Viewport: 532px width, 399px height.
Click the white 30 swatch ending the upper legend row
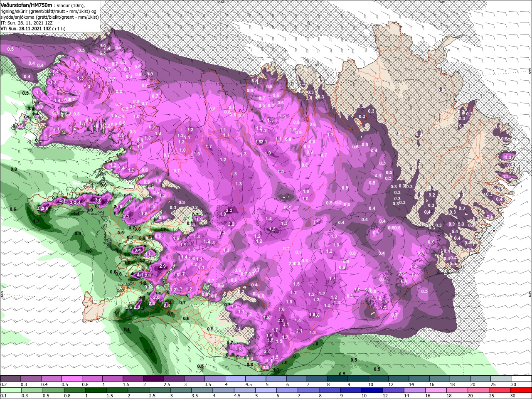coord(521,379)
